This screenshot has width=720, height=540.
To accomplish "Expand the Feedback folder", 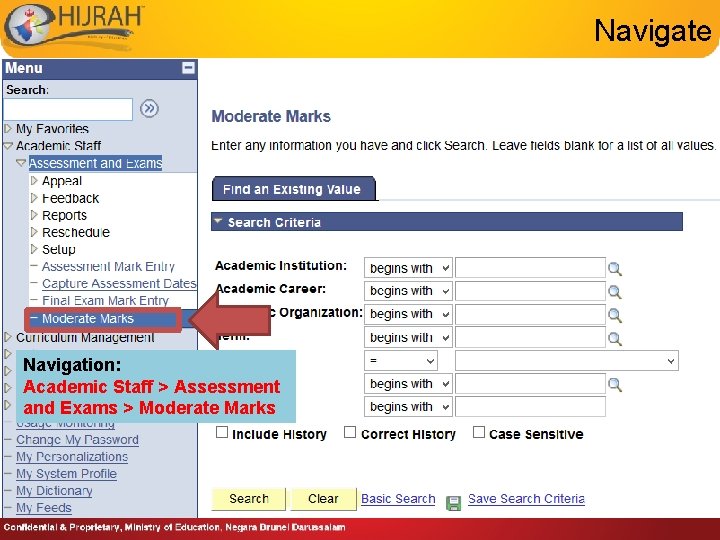I will pyautogui.click(x=34, y=198).
